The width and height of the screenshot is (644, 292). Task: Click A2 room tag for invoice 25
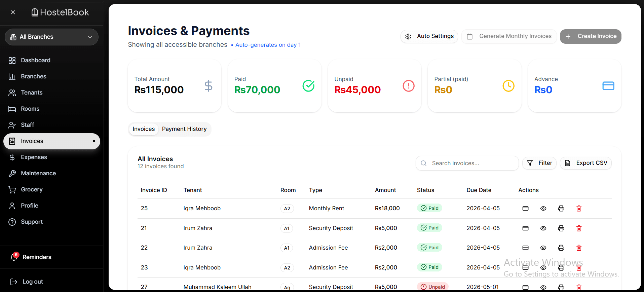point(287,209)
